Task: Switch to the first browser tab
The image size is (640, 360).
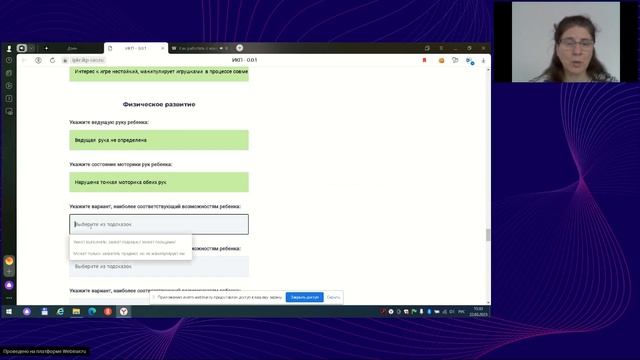Action: (x=72, y=48)
